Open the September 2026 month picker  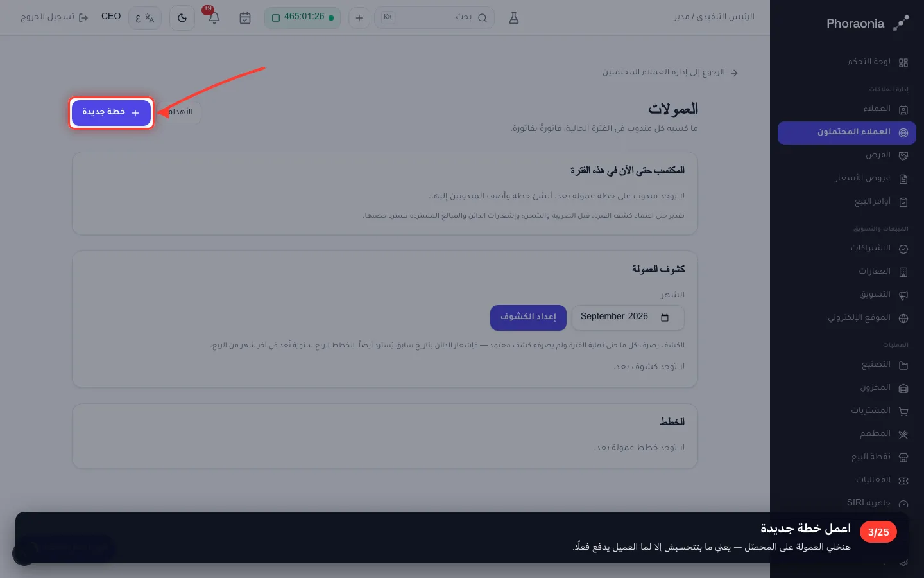click(x=628, y=317)
